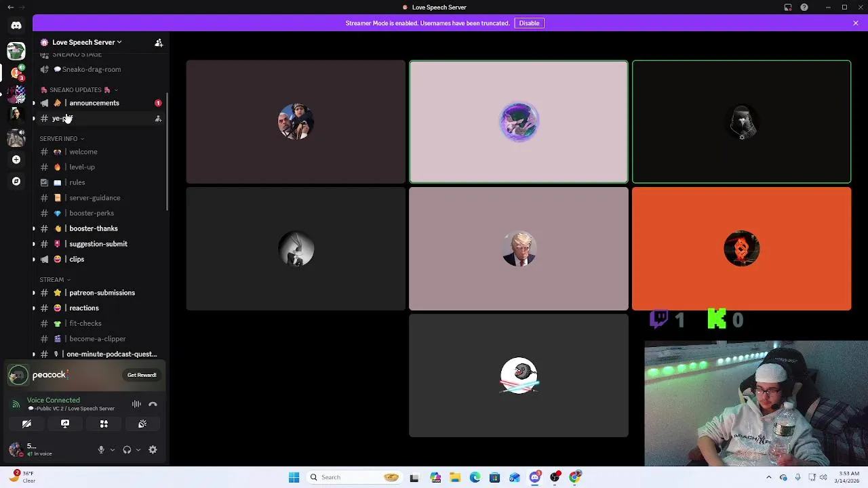Image resolution: width=868 pixels, height=488 pixels.
Task: Select the Trump mugshot avatar participant tile
Action: pyautogui.click(x=519, y=249)
